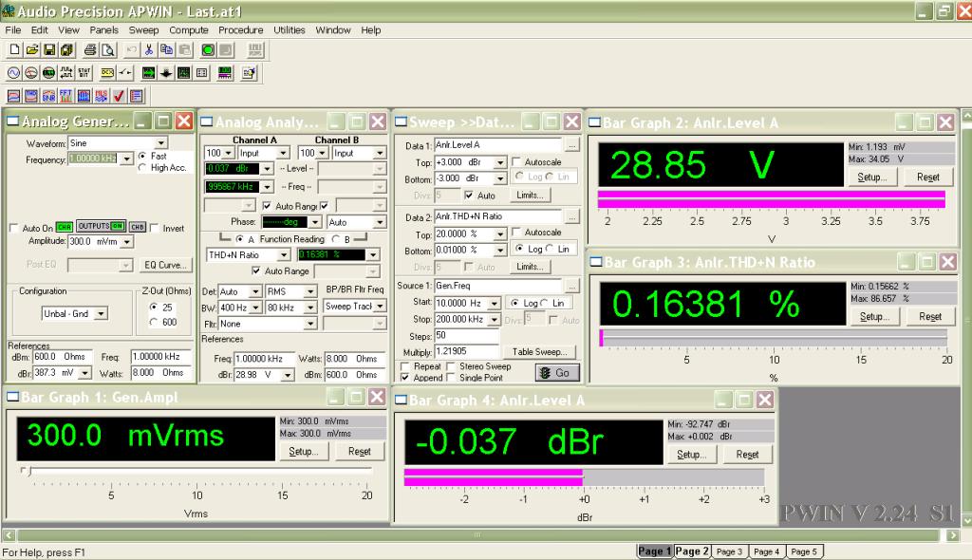The image size is (972, 560).
Task: Click Data 1 Limits... button
Action: coord(530,196)
